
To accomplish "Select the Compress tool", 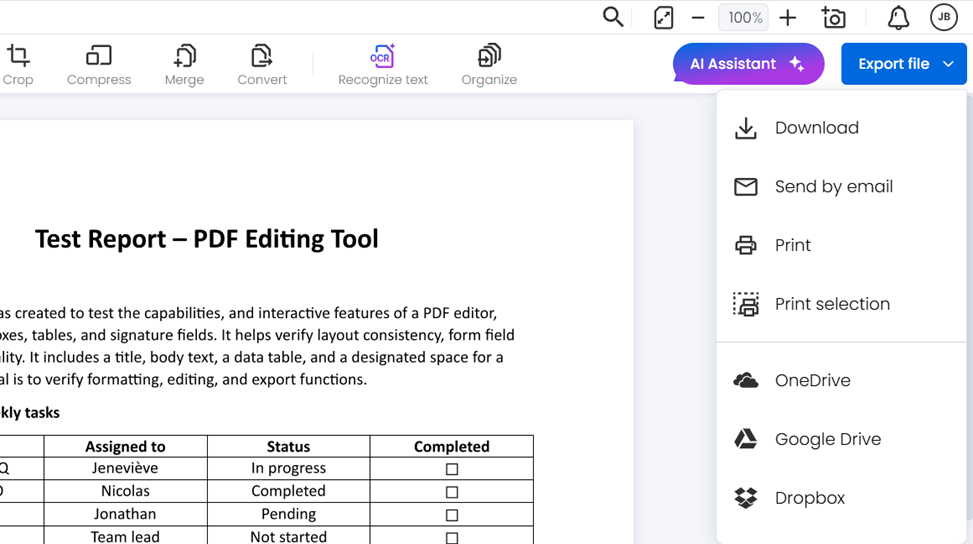I will coord(99,65).
